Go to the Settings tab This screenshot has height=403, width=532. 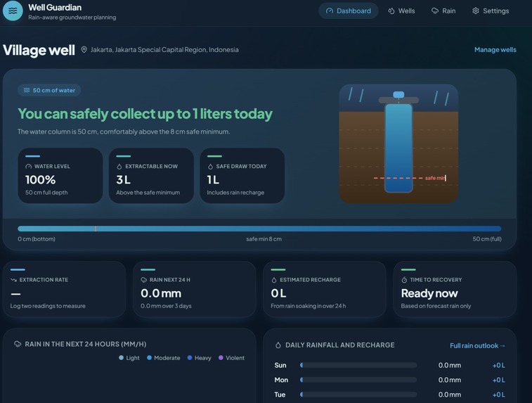[x=491, y=11]
